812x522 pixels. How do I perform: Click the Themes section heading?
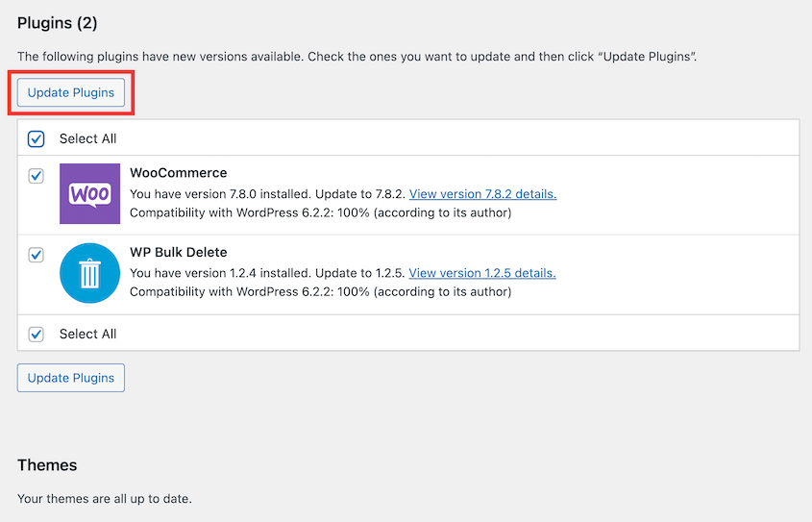47,465
